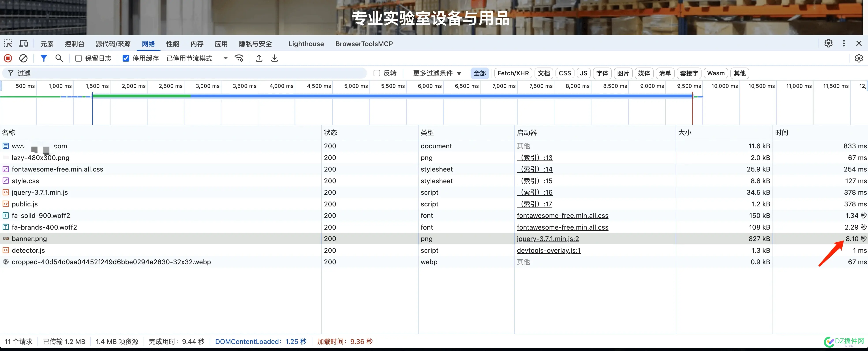Select the lazy-480x300.png request

(x=434, y=158)
